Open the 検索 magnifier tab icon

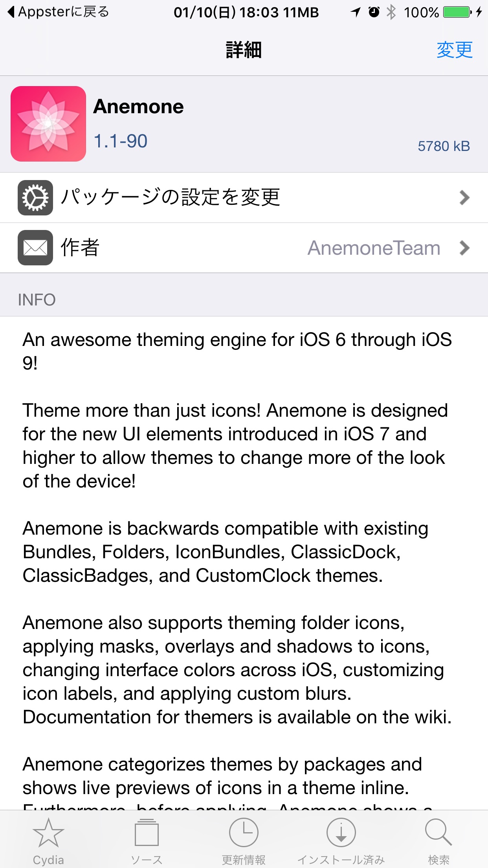click(x=438, y=833)
